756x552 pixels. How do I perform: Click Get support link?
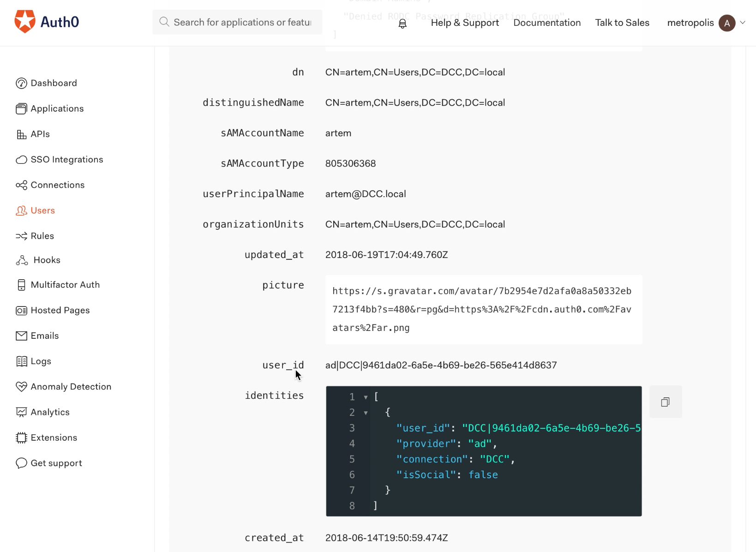56,463
